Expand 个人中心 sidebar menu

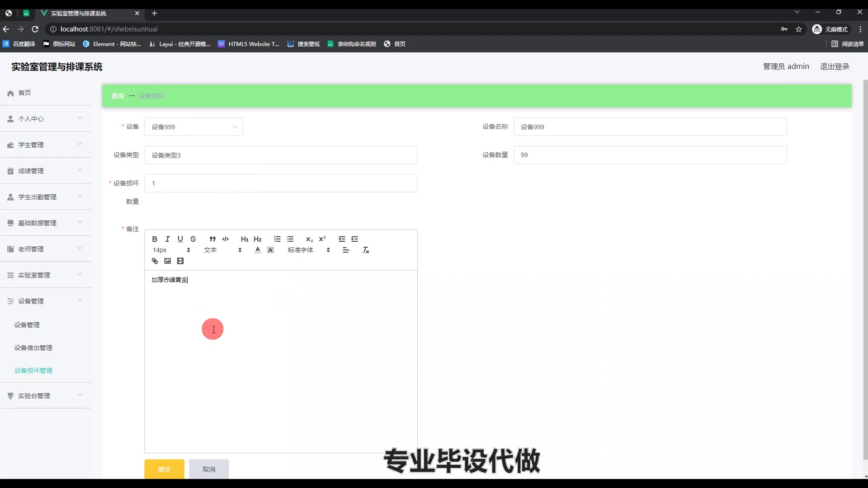pos(46,119)
